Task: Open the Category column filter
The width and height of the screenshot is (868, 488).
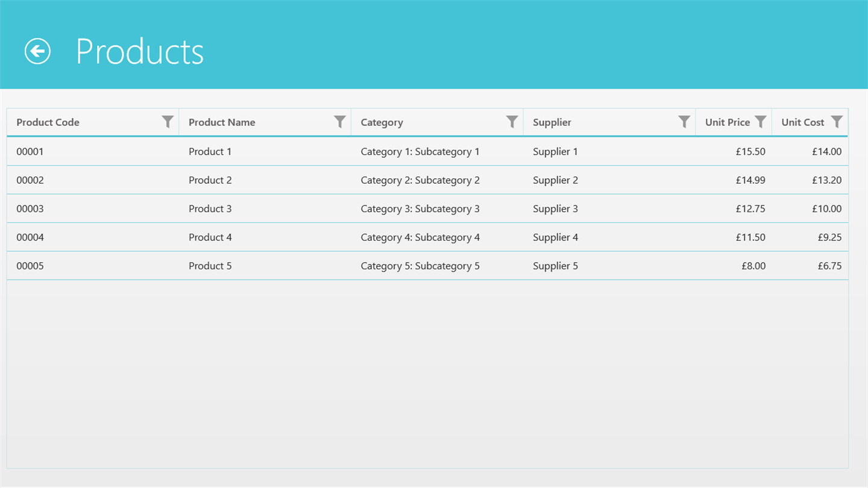Action: pos(512,122)
